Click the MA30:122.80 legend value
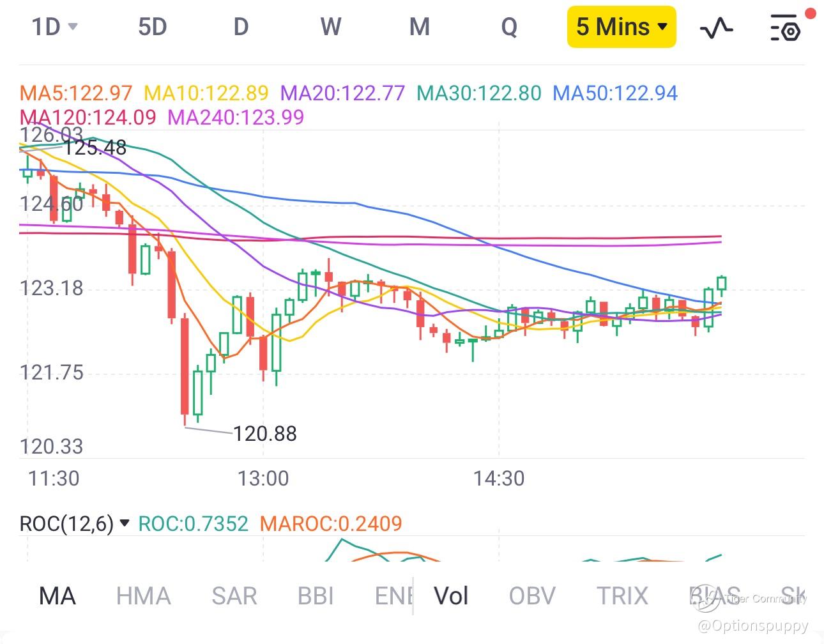The image size is (824, 644). [x=478, y=93]
